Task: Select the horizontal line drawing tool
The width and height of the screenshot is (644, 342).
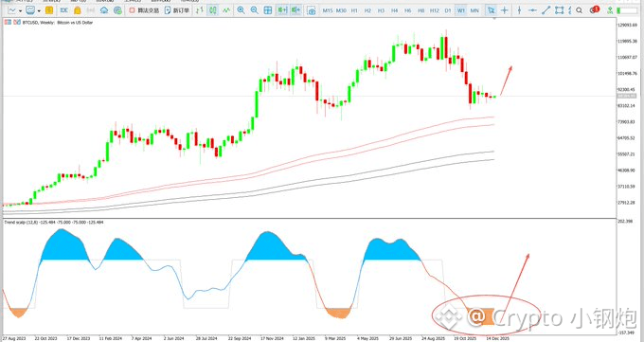Action: coord(532,10)
